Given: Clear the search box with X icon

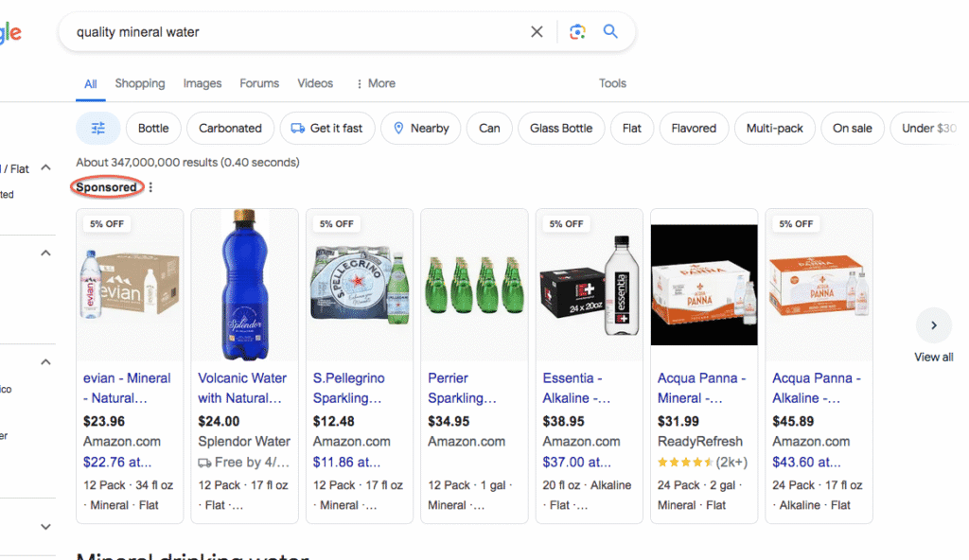Looking at the screenshot, I should click(537, 32).
